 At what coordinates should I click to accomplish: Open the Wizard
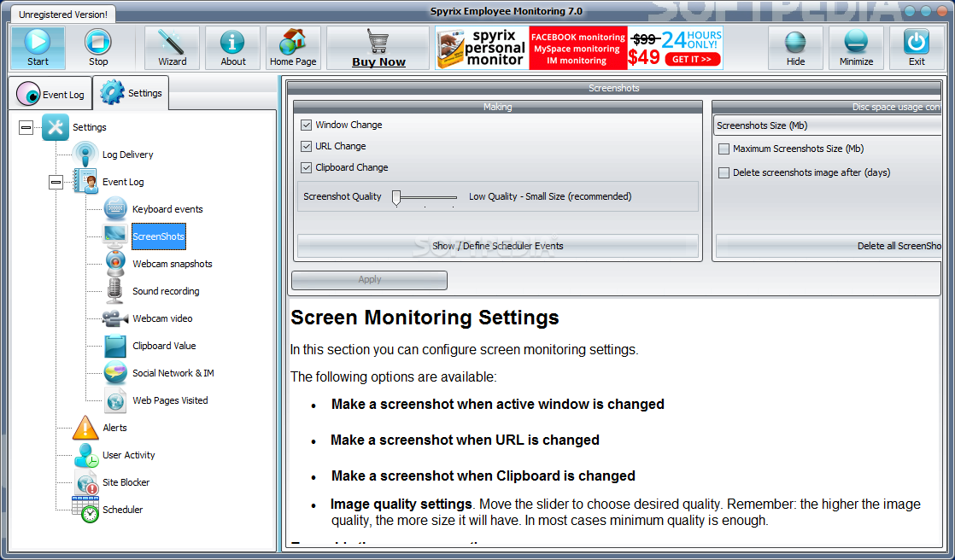[x=173, y=48]
